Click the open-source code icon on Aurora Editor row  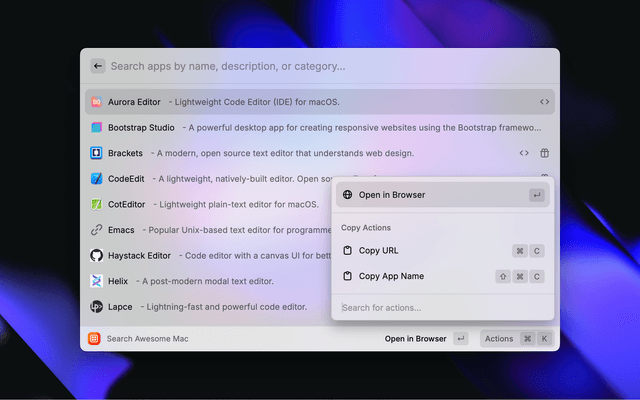(x=544, y=102)
